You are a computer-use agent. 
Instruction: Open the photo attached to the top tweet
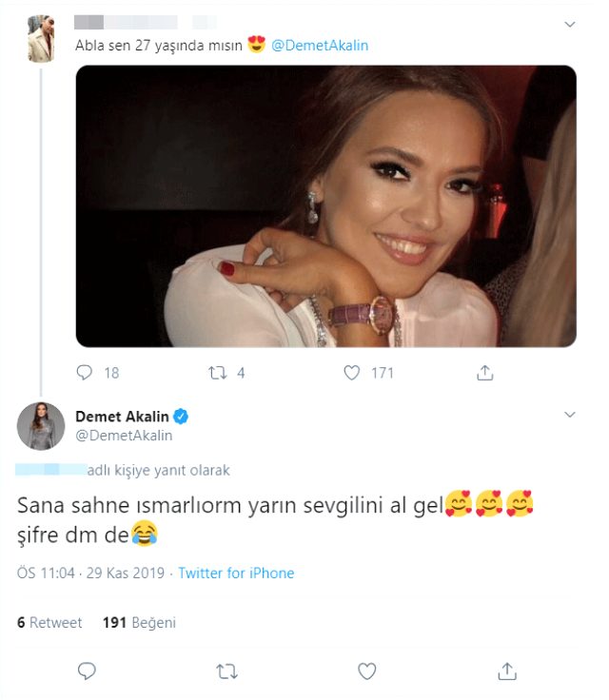coord(325,205)
